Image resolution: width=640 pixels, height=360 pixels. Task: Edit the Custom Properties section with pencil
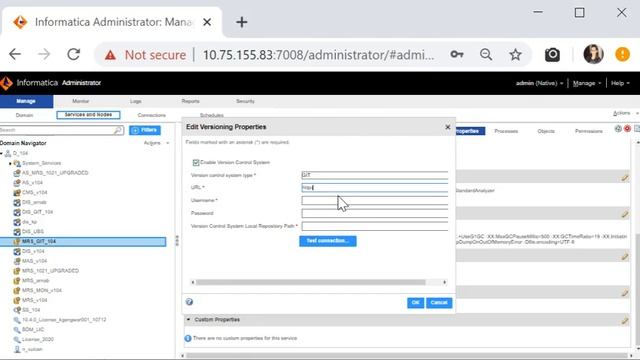click(x=625, y=321)
